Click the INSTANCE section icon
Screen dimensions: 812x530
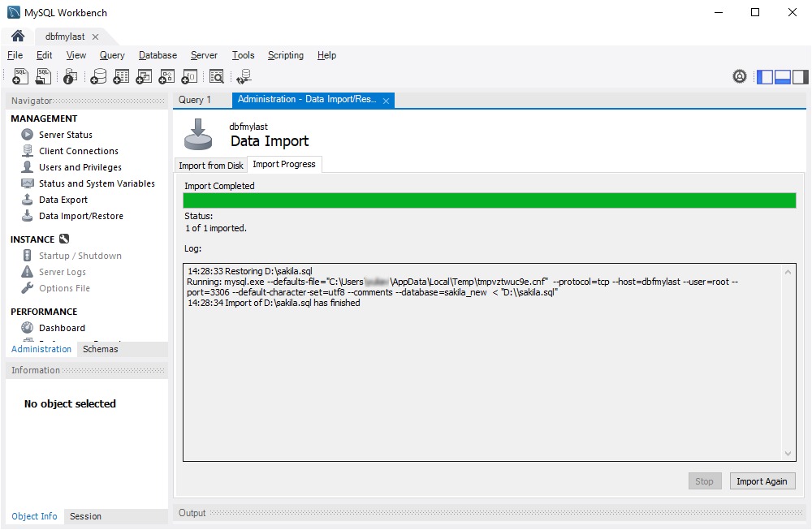click(64, 239)
